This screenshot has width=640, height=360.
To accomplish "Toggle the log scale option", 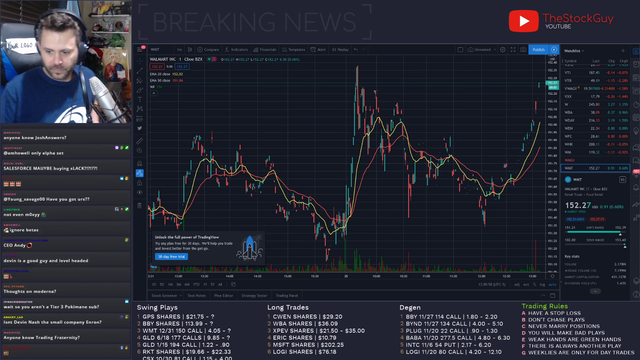I will pos(542,284).
